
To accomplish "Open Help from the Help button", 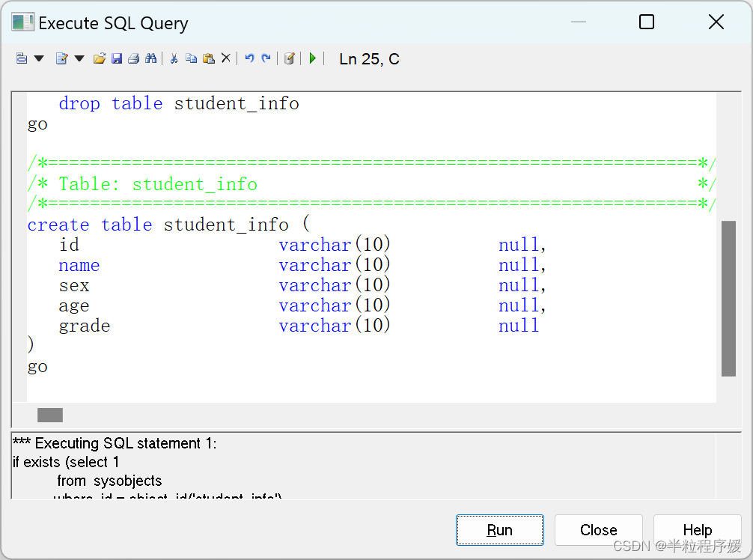I will click(697, 529).
